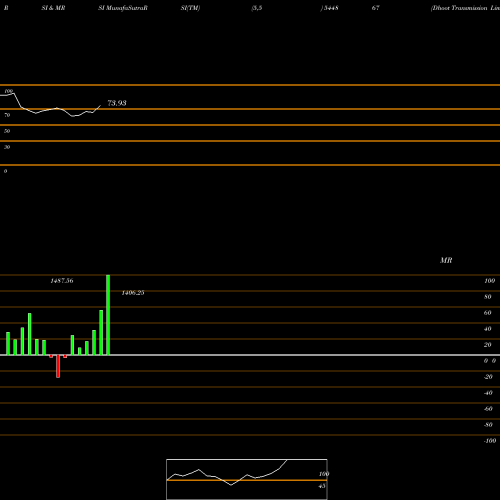Click the 73.93 RSI value label
Screen dimensions: 500x500
coord(117,103)
